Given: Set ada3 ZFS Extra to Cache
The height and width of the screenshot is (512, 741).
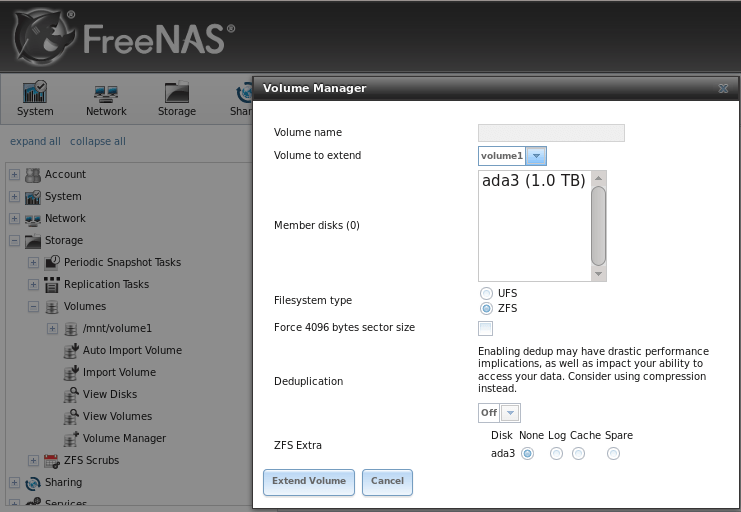Looking at the screenshot, I should tap(578, 454).
